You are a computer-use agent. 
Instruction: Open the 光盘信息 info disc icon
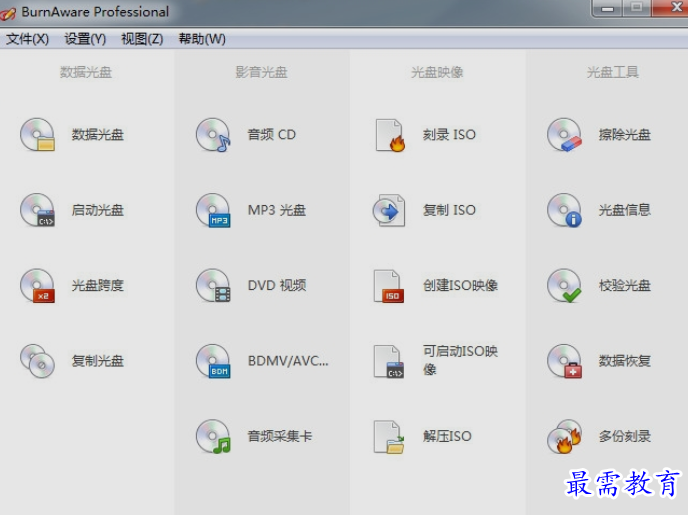(565, 210)
